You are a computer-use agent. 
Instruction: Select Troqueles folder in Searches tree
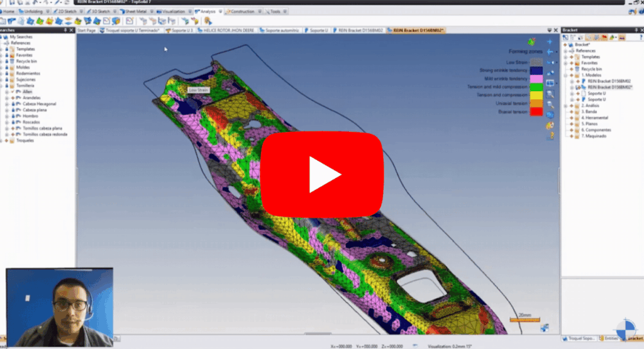pyautogui.click(x=25, y=140)
